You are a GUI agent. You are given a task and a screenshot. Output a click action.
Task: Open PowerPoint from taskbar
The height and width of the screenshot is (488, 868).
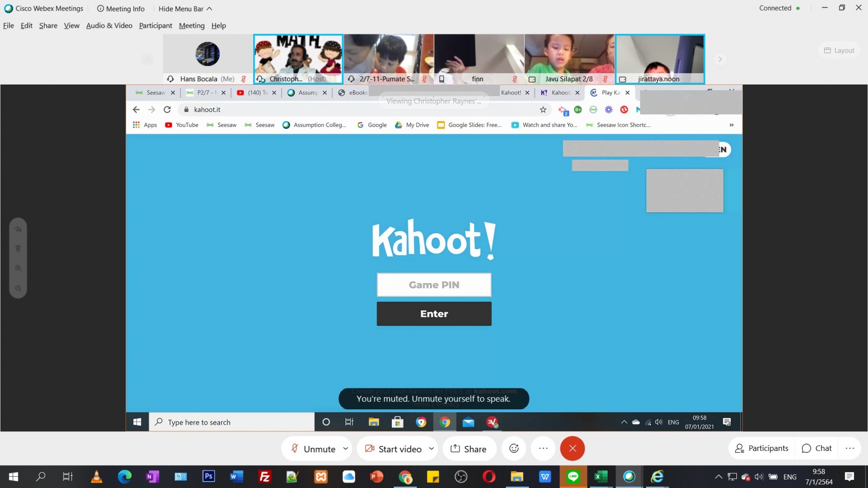[x=376, y=477]
